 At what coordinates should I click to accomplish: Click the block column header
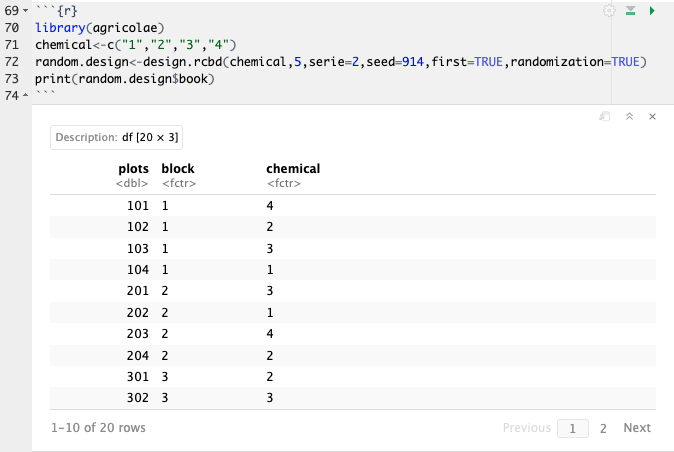coord(178,169)
